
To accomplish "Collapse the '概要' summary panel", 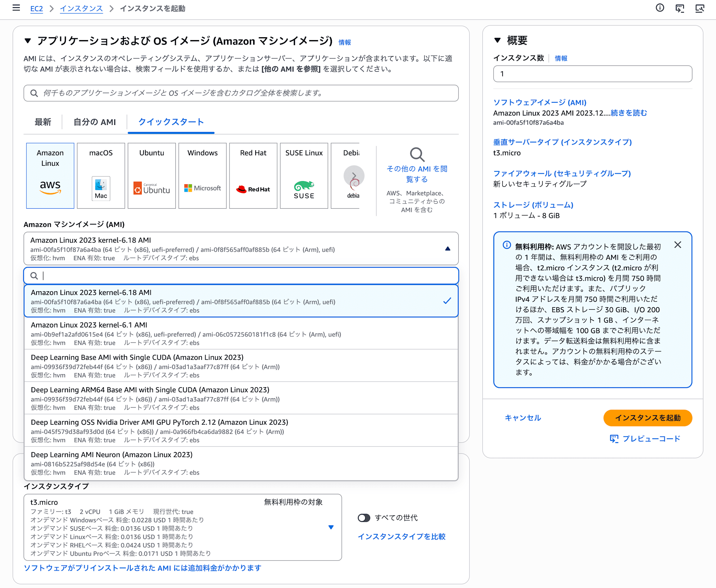I will point(497,40).
